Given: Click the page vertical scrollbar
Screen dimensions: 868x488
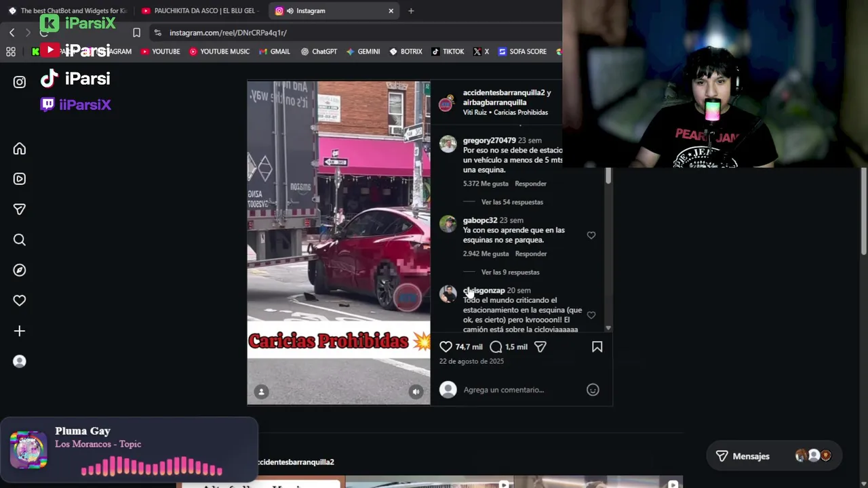Looking at the screenshot, I should (863, 211).
